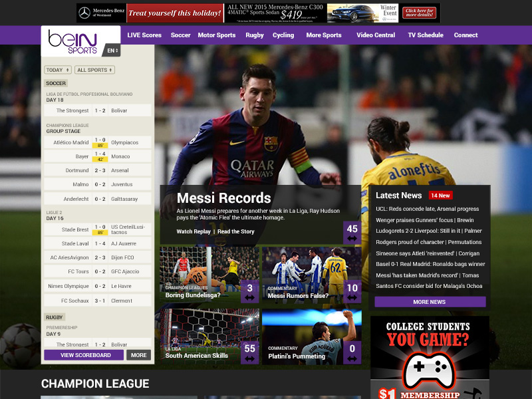Open the EN language selector
Screen dimensions: 532x399
(113, 49)
